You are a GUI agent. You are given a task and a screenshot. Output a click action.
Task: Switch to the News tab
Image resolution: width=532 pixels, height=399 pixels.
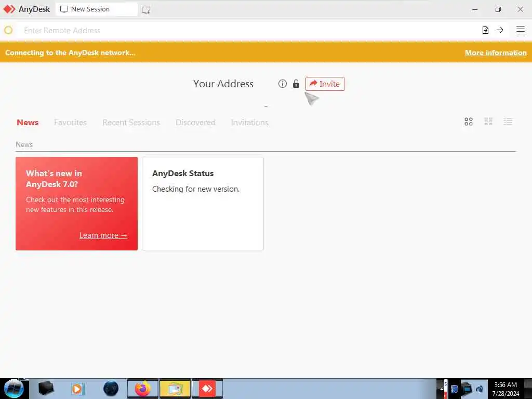(x=28, y=122)
